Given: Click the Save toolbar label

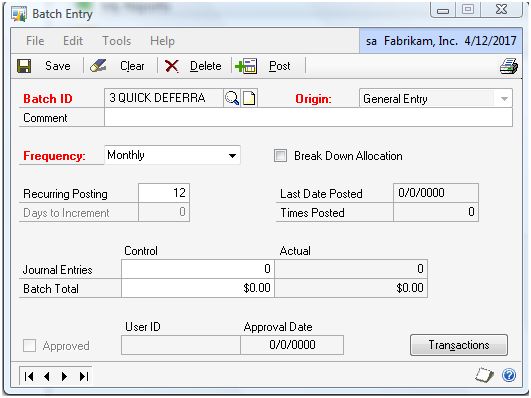Looking at the screenshot, I should point(58,66).
